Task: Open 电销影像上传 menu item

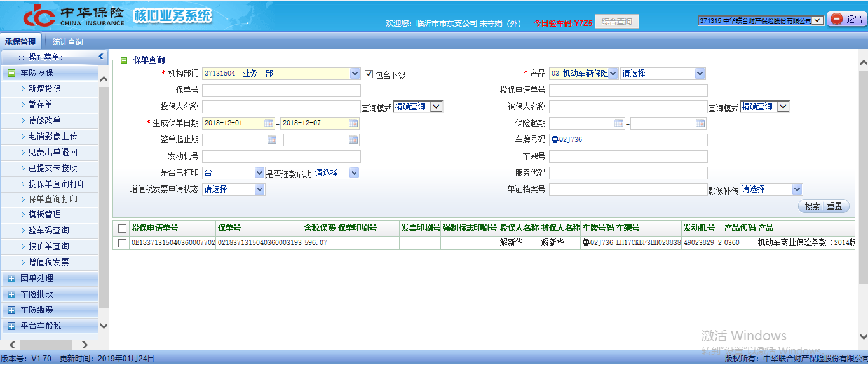Action: pos(53,136)
